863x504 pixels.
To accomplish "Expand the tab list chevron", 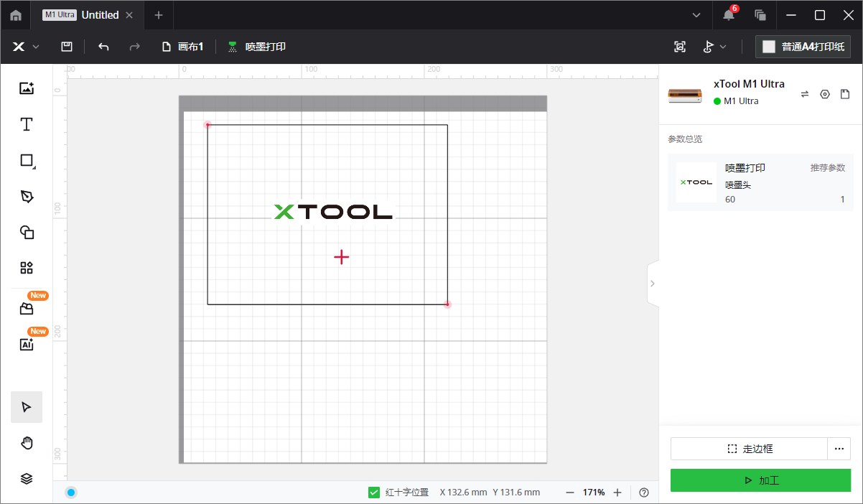I will pos(696,15).
